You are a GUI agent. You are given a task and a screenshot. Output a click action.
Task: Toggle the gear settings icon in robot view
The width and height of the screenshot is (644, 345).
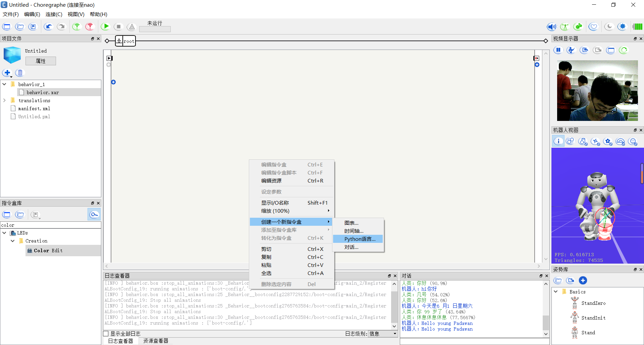click(x=608, y=141)
